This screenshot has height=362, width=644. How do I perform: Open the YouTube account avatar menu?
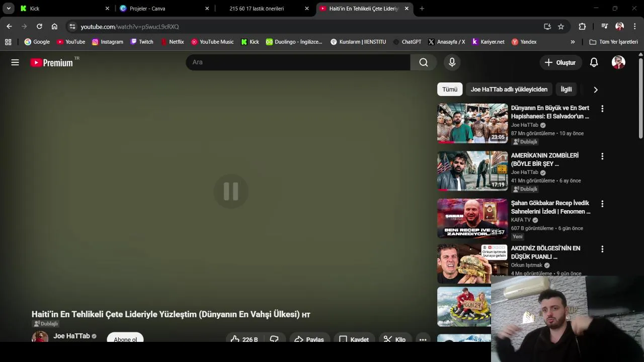pyautogui.click(x=618, y=62)
